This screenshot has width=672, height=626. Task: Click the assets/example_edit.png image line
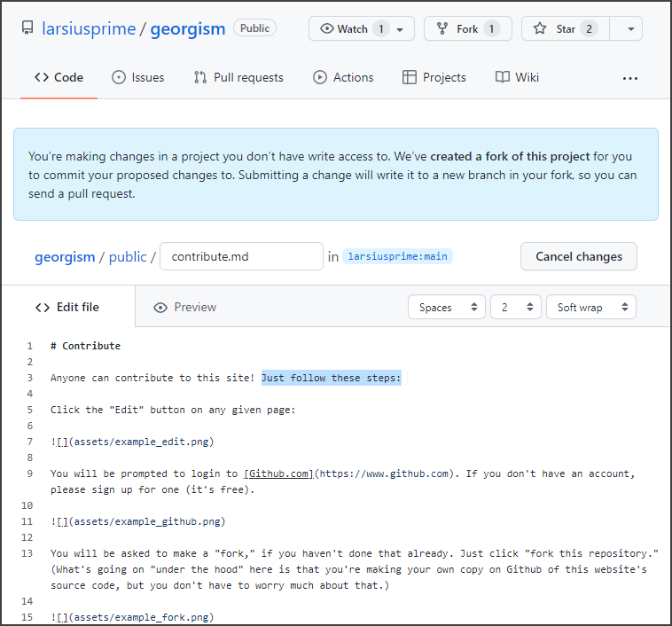[132, 442]
